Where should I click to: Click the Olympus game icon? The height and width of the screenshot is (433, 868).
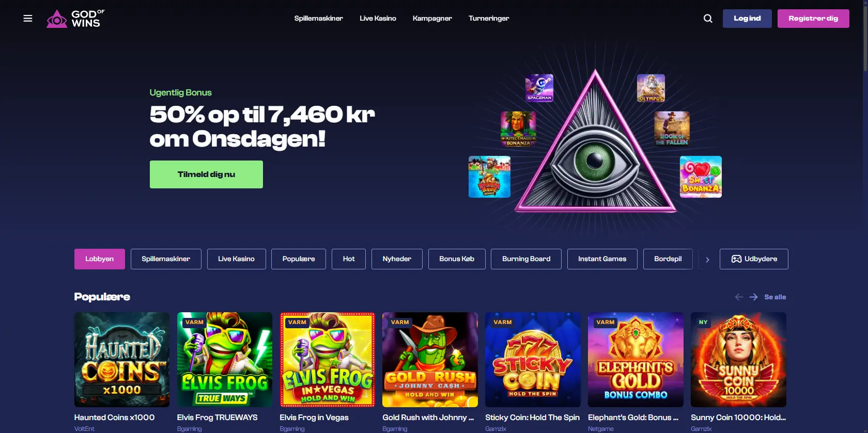click(651, 88)
